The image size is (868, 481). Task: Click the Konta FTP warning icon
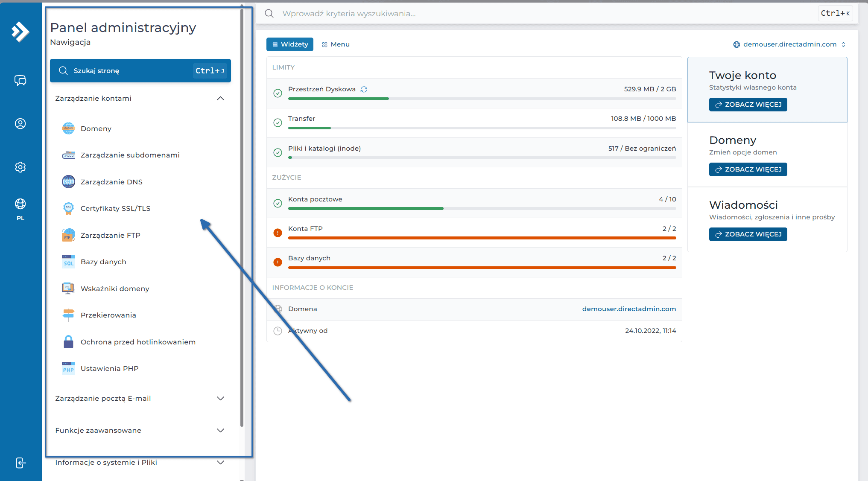[278, 233]
